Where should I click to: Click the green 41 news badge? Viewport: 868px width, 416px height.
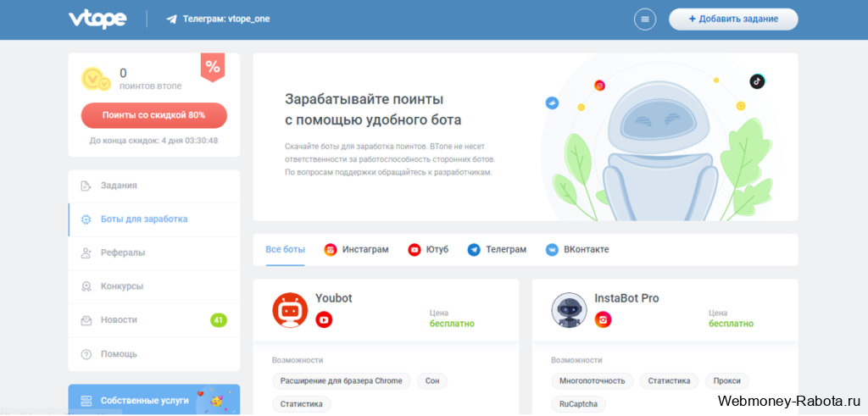click(x=219, y=319)
